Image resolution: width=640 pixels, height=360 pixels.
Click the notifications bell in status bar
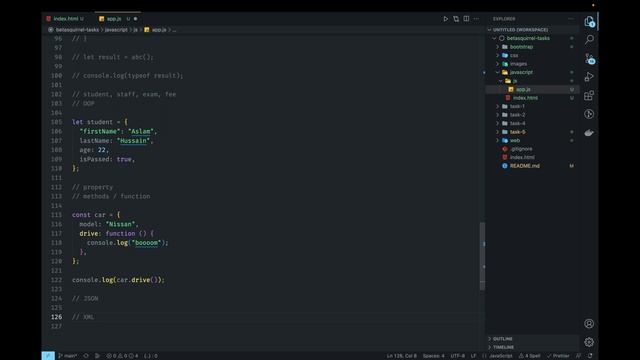click(590, 356)
